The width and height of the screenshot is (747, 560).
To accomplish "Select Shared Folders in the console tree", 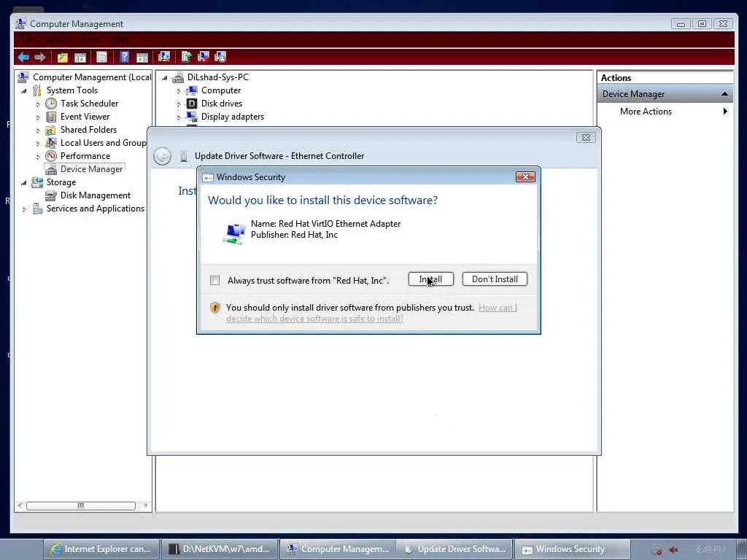I will point(88,130).
